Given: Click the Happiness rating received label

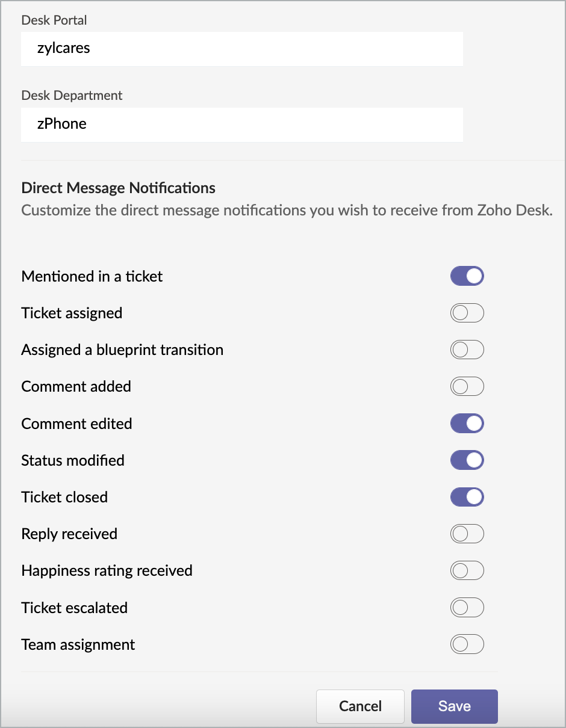Looking at the screenshot, I should click(107, 571).
